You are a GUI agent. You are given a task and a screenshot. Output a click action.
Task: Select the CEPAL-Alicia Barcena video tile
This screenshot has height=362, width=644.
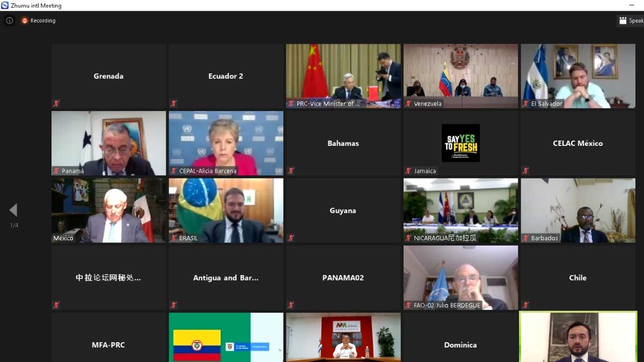pyautogui.click(x=226, y=142)
